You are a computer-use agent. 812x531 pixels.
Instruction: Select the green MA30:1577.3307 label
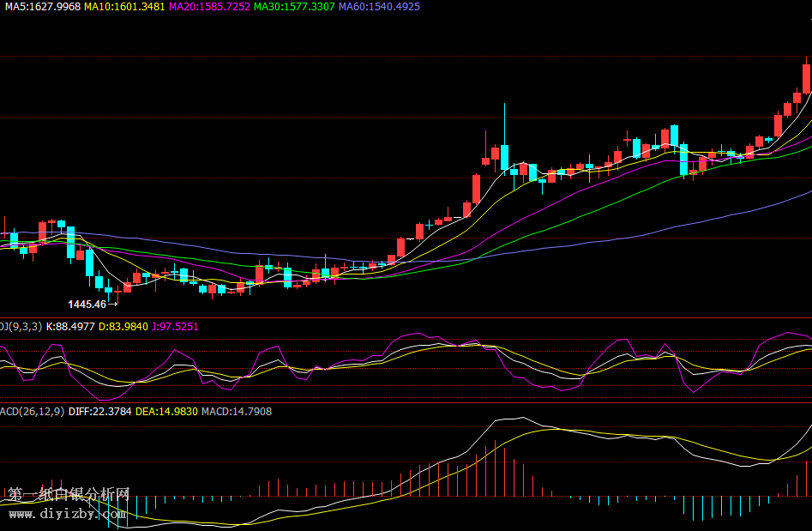[x=294, y=6]
